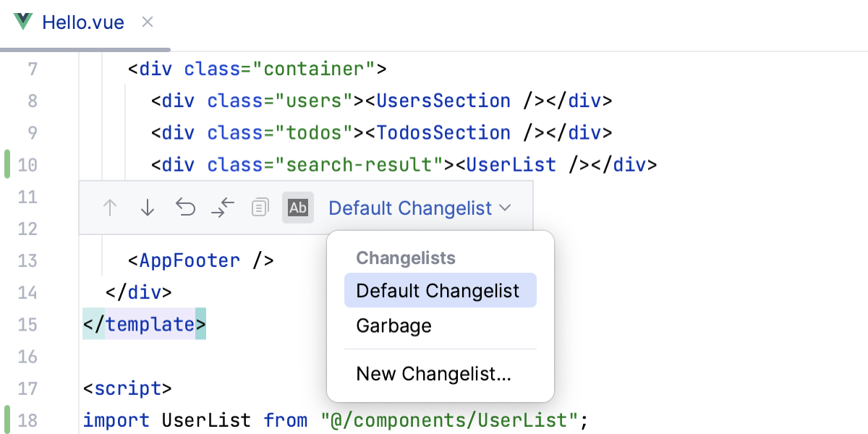
Task: Click the Vue logo on the Hello.vue tab
Action: (23, 22)
